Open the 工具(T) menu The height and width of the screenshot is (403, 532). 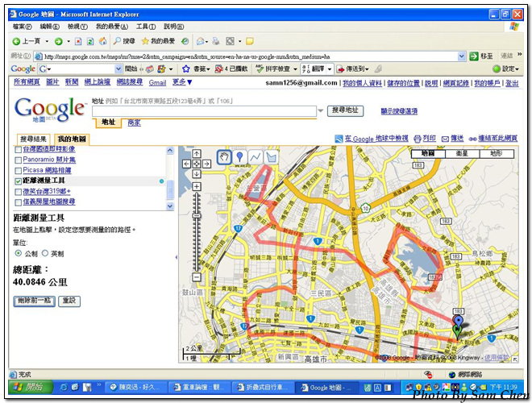(146, 27)
